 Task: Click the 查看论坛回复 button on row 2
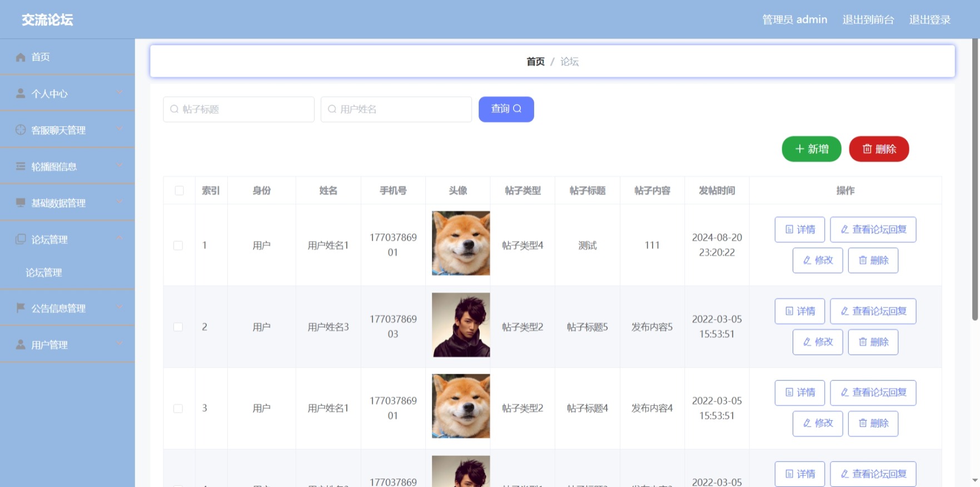pos(873,311)
